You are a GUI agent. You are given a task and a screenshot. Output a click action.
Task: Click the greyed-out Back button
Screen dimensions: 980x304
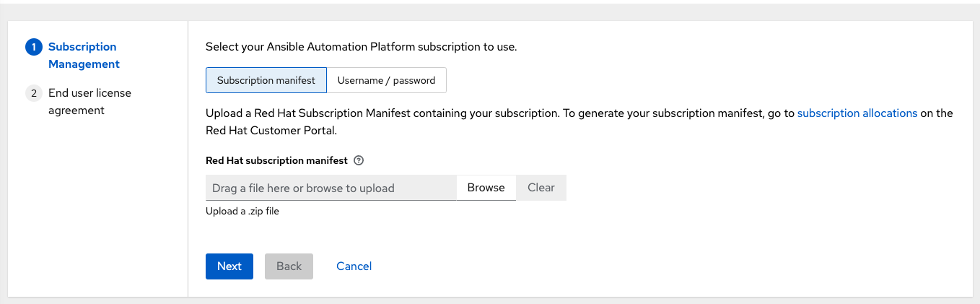(289, 266)
